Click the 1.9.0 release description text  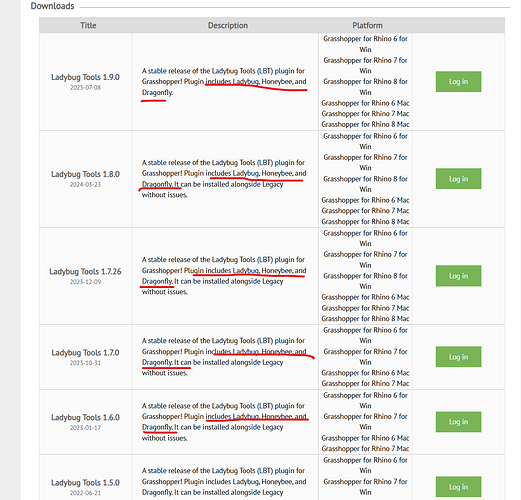pos(224,82)
